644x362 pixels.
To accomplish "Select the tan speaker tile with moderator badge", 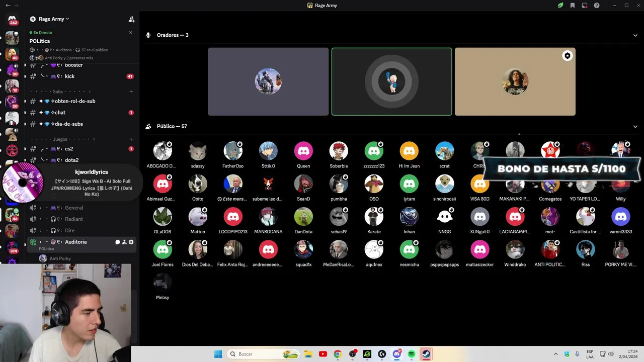I will click(x=515, y=81).
